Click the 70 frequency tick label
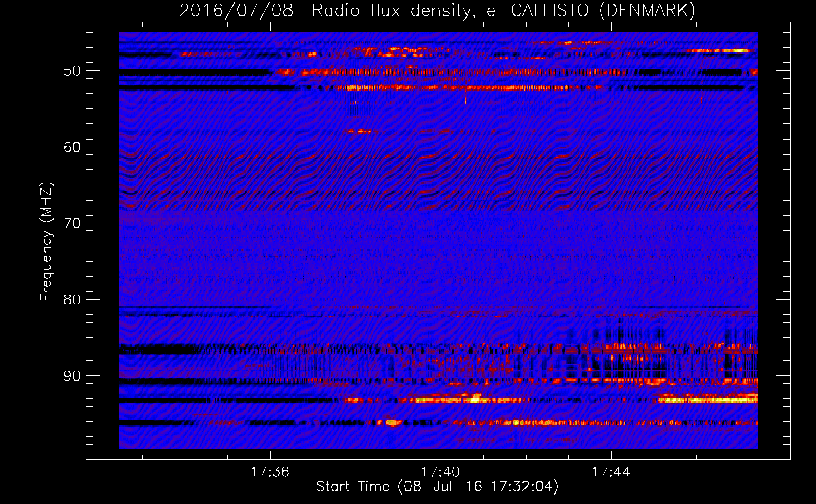The image size is (816, 504). point(72,223)
